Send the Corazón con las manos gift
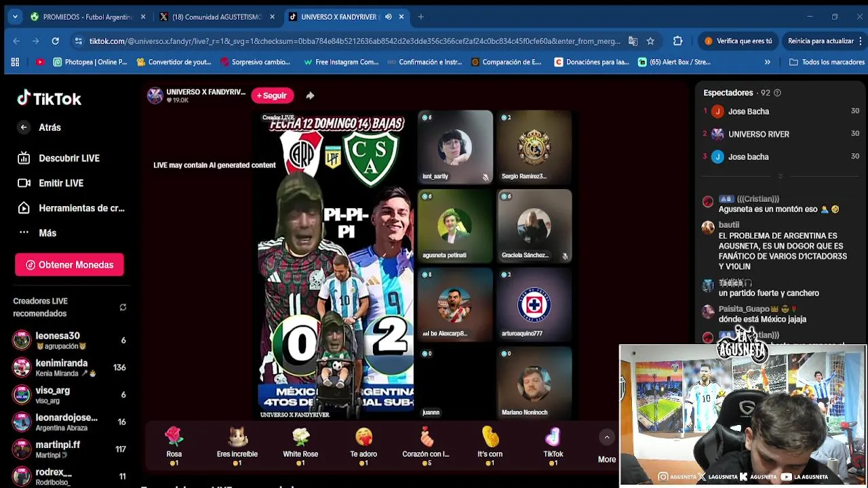This screenshot has height=488, width=868. 426,445
